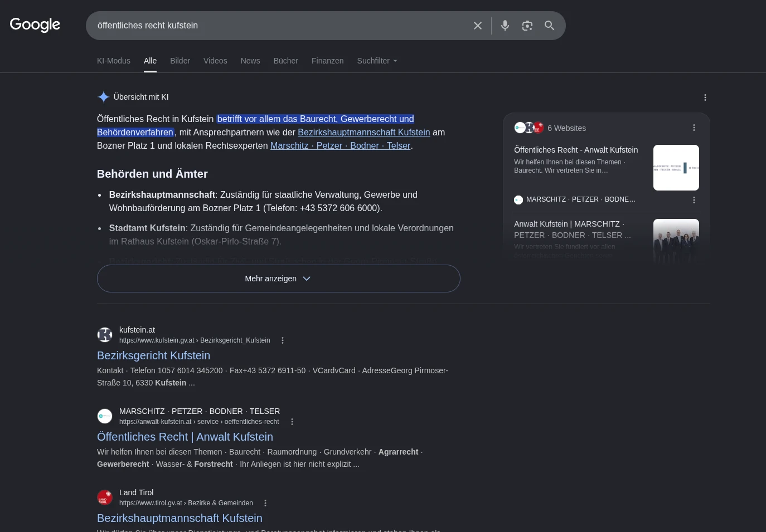Switch to the Bilder tab
The height and width of the screenshot is (532, 766).
180,61
